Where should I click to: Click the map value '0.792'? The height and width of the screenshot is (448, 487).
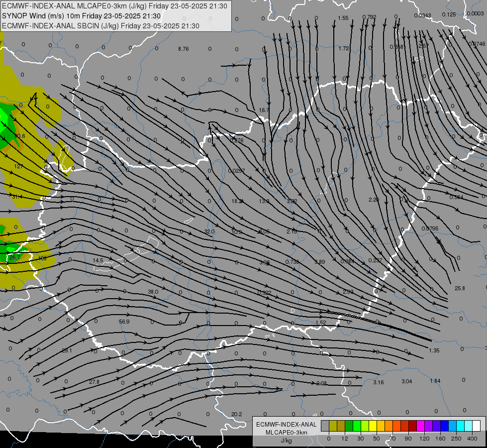click(x=369, y=17)
